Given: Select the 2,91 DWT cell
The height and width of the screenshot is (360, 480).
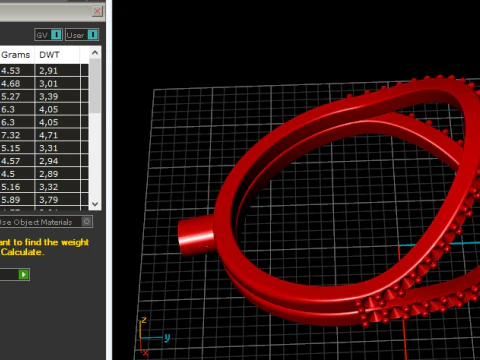Looking at the screenshot, I should pyautogui.click(x=57, y=71).
